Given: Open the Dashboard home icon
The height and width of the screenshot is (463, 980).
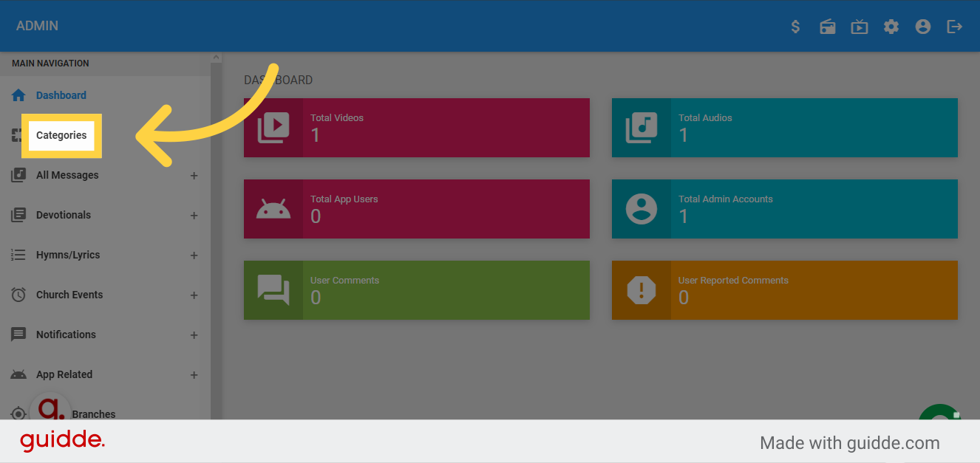Looking at the screenshot, I should pyautogui.click(x=17, y=95).
